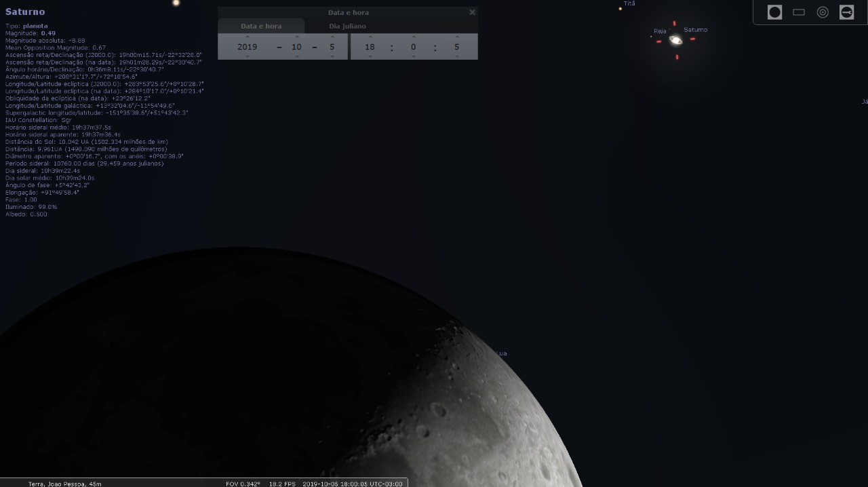Click the year field showing 2019

(247, 47)
